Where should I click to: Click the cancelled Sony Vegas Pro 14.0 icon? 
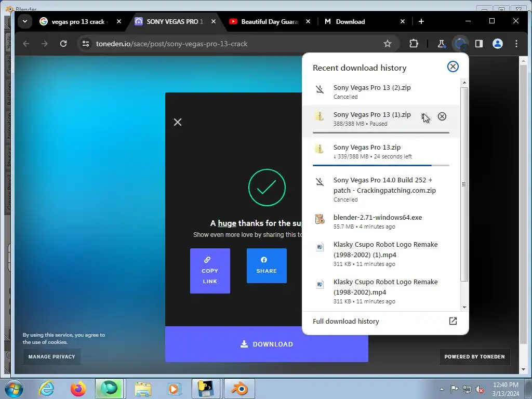(x=320, y=182)
